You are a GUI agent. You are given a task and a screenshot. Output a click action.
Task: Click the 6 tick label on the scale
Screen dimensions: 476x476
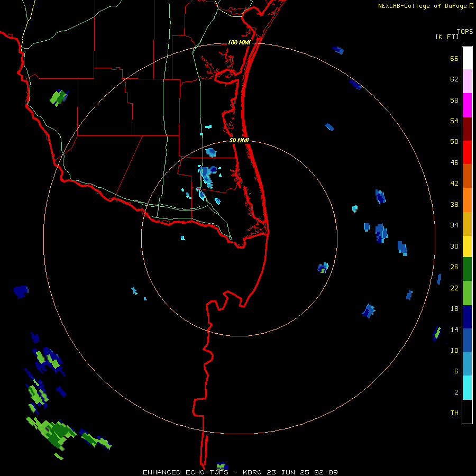[456, 371]
